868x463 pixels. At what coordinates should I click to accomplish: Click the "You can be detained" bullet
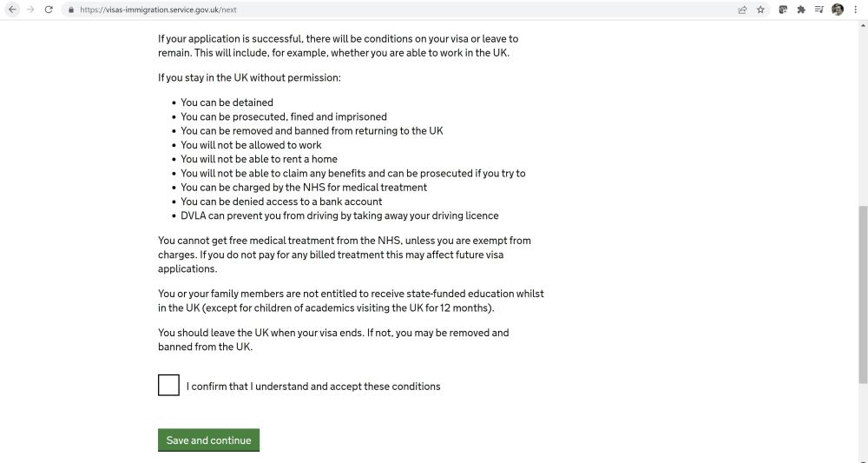pyautogui.click(x=227, y=103)
